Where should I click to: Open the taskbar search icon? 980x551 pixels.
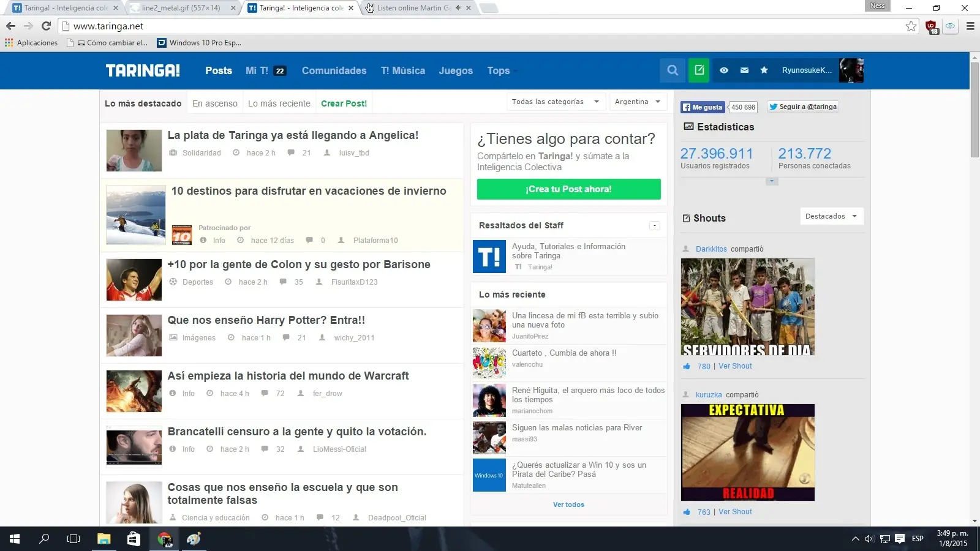click(44, 539)
